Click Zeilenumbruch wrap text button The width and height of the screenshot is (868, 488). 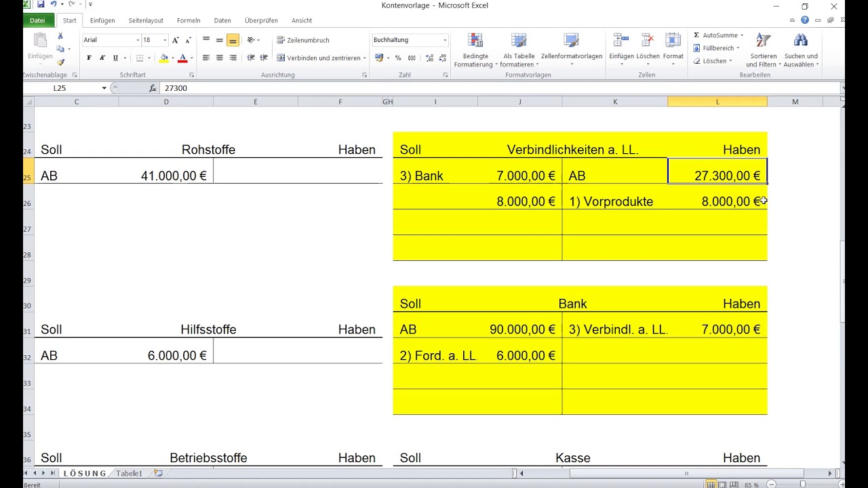303,40
